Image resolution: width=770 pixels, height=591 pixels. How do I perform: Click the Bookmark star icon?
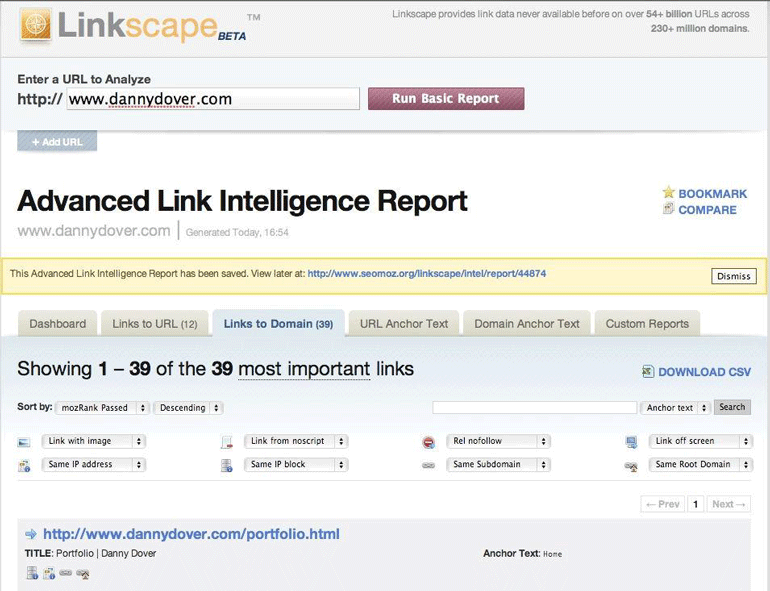coord(668,192)
